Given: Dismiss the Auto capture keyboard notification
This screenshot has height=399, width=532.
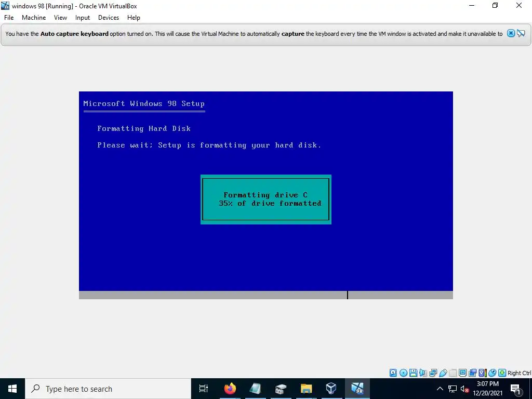Looking at the screenshot, I should (x=511, y=33).
